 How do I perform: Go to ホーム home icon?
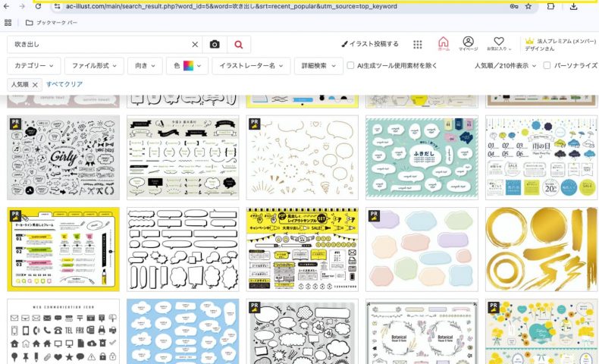(443, 43)
